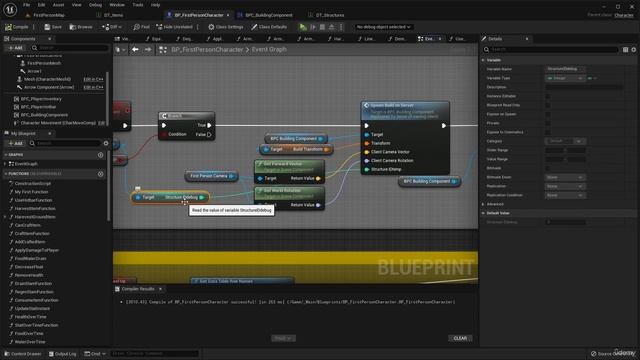Toggle the Private checkbox
The height and width of the screenshot is (360, 640).
coord(548,123)
